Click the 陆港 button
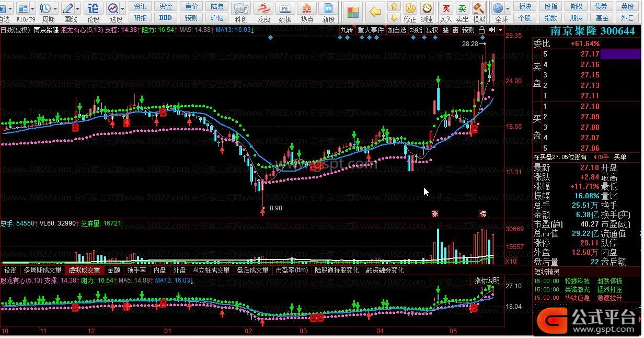 pos(217,6)
